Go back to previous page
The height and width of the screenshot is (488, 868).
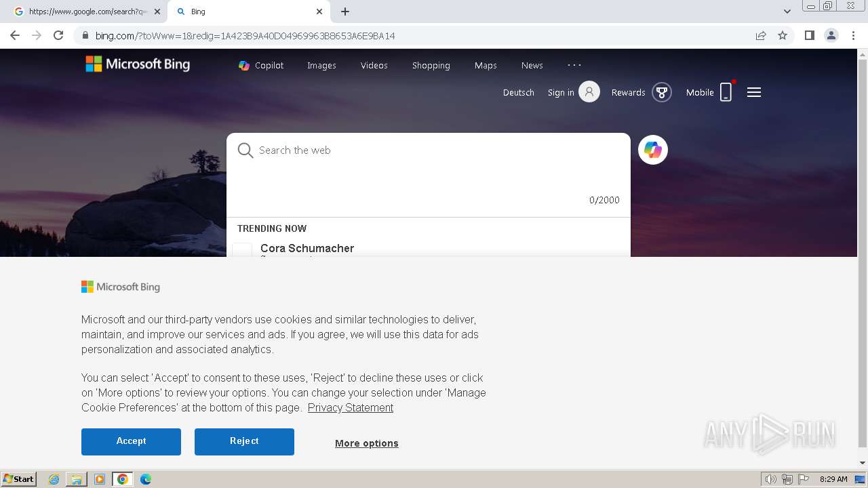click(15, 35)
